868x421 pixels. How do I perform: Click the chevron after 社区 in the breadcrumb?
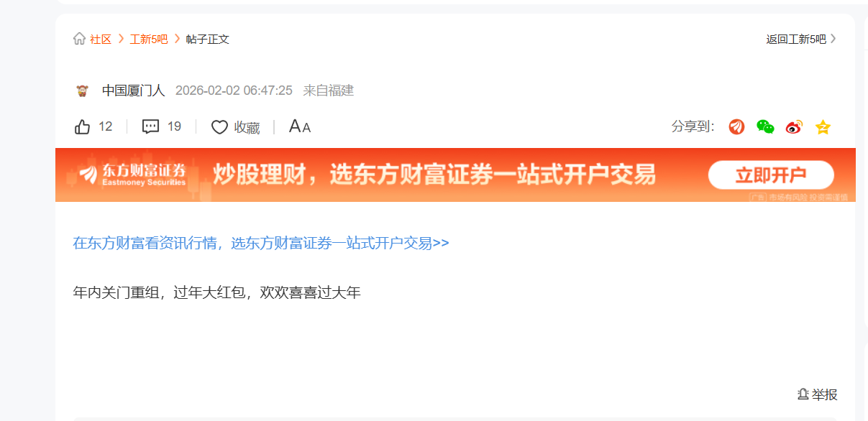121,39
